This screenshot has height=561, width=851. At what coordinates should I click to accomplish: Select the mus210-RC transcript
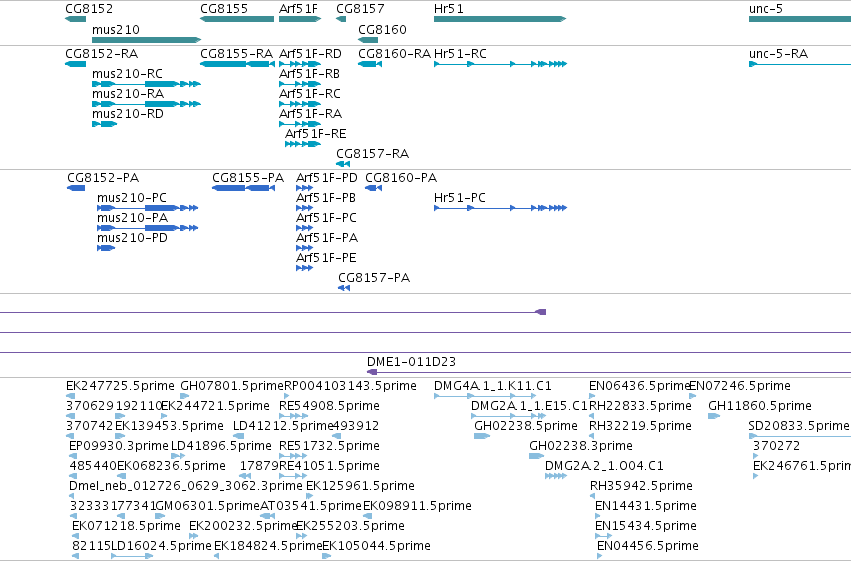click(147, 84)
